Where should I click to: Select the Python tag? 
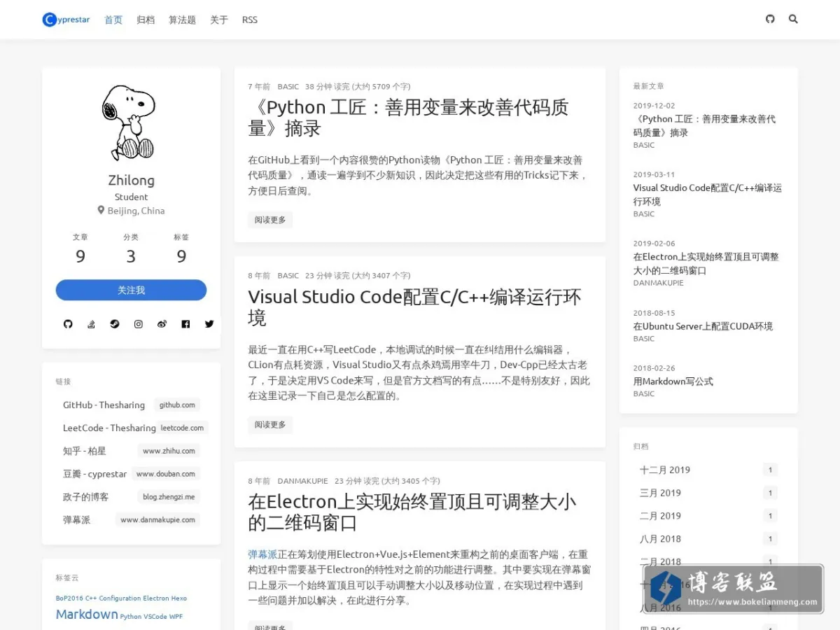point(131,617)
